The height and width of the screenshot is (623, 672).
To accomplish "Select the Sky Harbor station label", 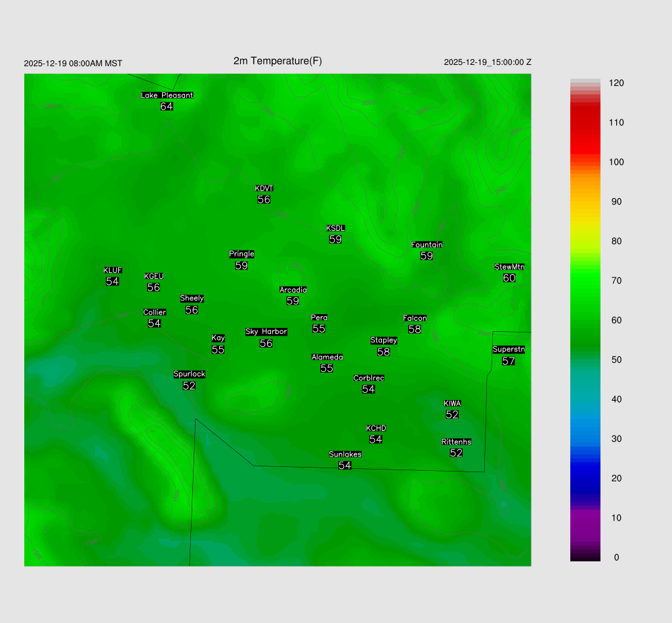I will (266, 332).
